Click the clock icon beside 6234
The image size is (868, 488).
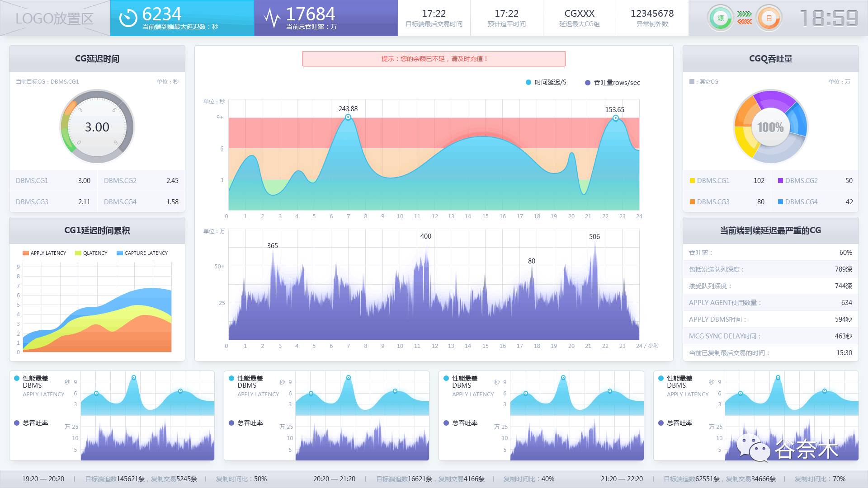[x=128, y=18]
